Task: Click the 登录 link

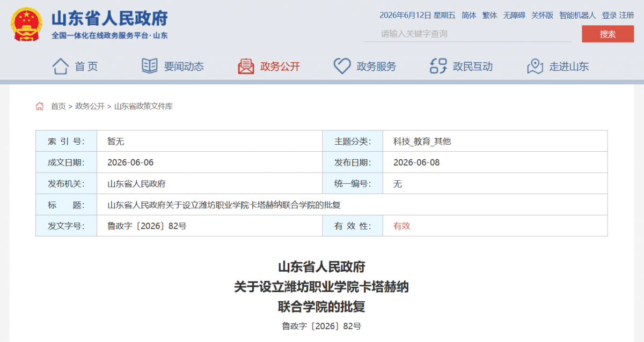Action: (609, 15)
